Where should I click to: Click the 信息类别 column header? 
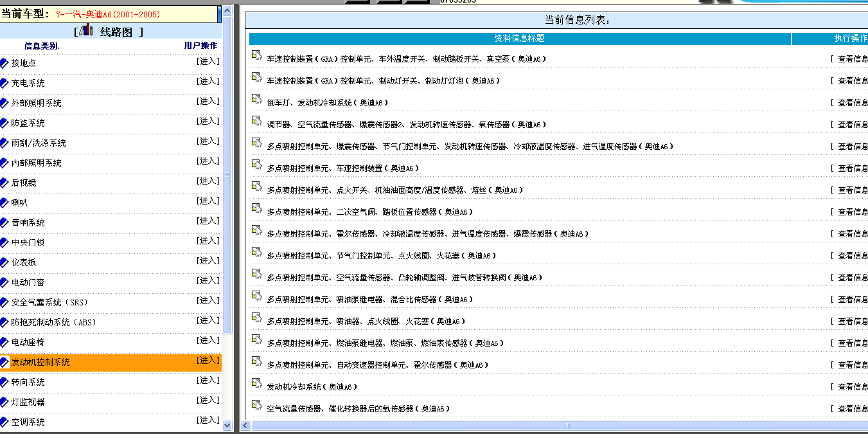pyautogui.click(x=42, y=46)
